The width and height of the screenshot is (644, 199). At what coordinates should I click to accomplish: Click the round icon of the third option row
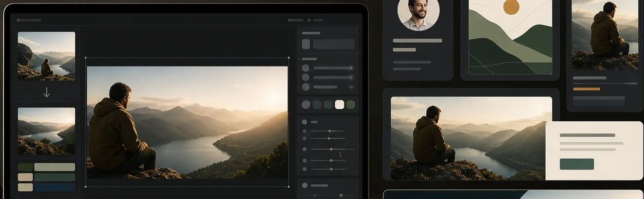pyautogui.click(x=306, y=87)
